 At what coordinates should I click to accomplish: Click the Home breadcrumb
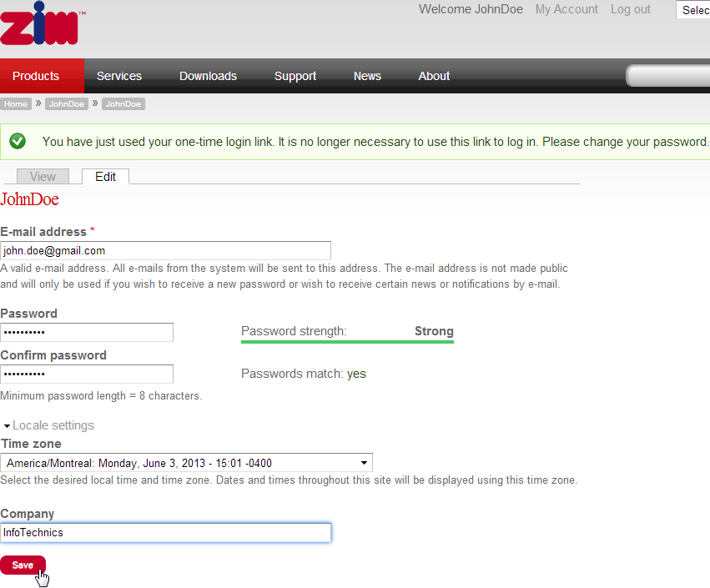pyautogui.click(x=16, y=104)
